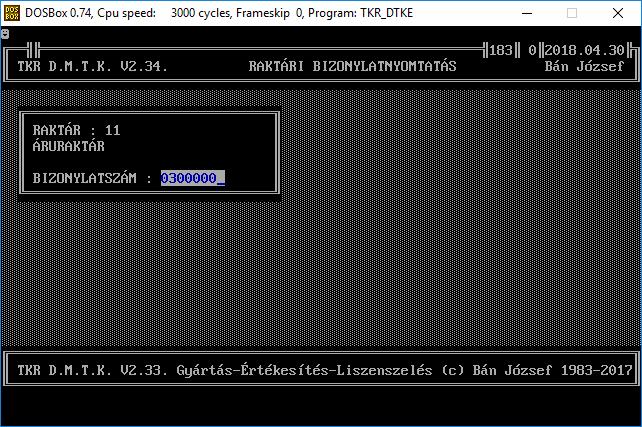Viewport: 642px width, 427px height.
Task: Click the date '2018.04.30' in the header
Action: pos(584,50)
